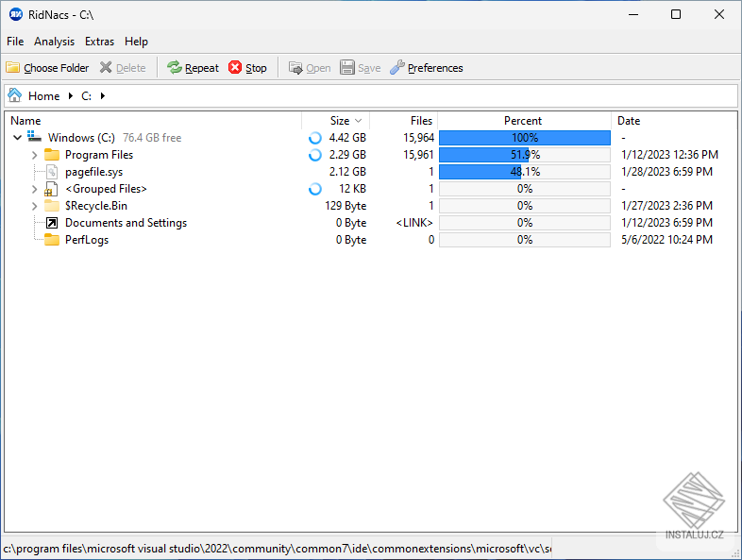
Task: Click the 76.4 GB free text
Action: click(x=152, y=138)
